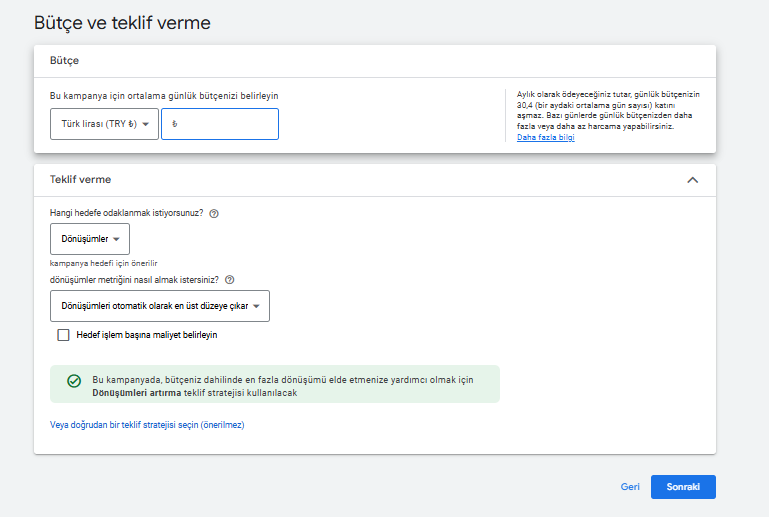Screen dimensions: 769x517
Task: Click the "kampanya hedefi için önerilir" hint text
Action: (x=103, y=263)
